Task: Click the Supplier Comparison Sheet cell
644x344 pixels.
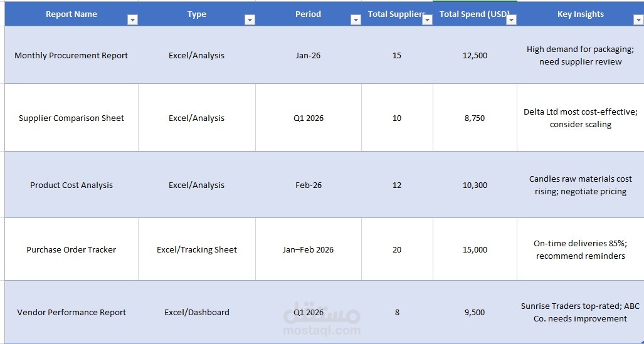Action: (71, 118)
